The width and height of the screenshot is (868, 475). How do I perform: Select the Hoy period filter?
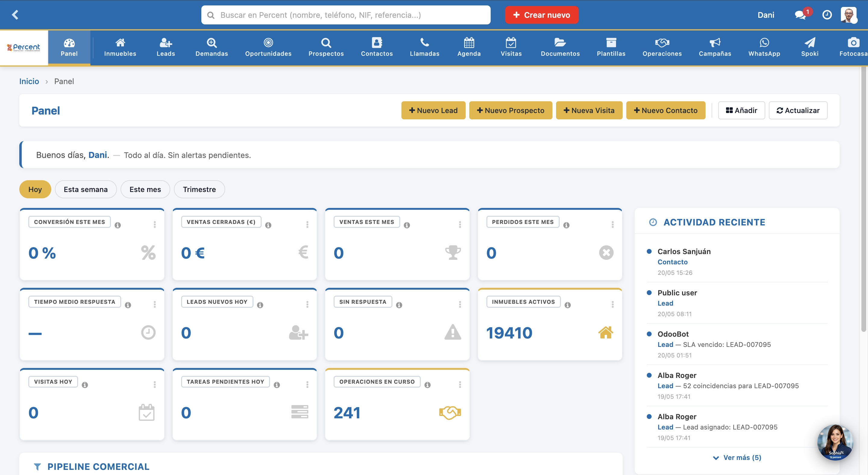coord(35,189)
